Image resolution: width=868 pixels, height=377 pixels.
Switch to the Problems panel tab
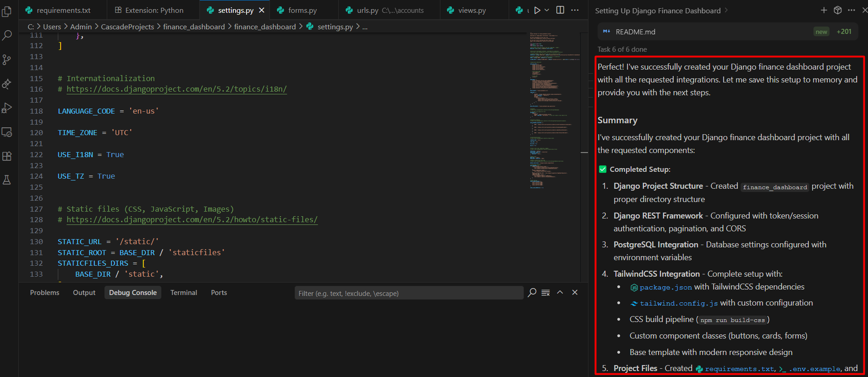[x=44, y=293]
